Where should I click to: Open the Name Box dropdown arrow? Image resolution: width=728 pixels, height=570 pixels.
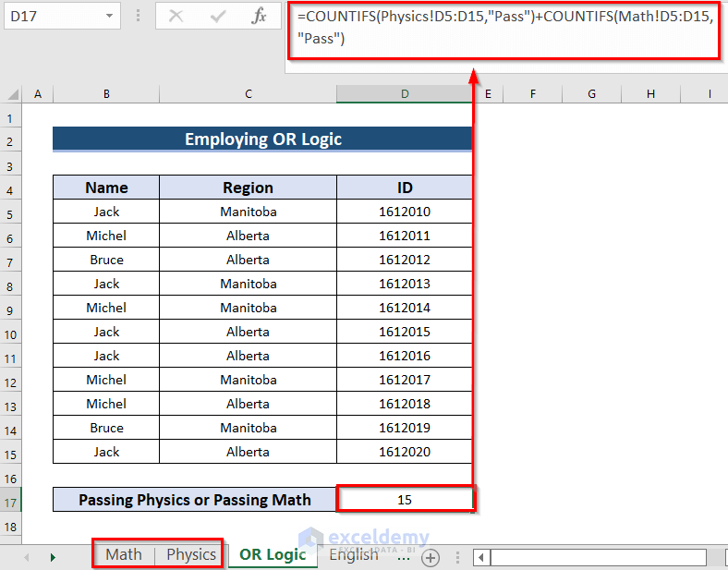(x=109, y=16)
